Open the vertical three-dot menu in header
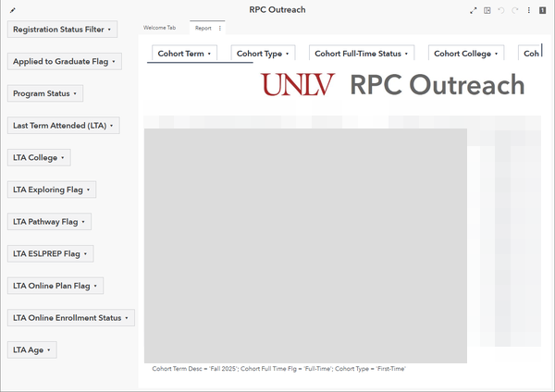Viewport: 555px width, 392px height. point(529,10)
